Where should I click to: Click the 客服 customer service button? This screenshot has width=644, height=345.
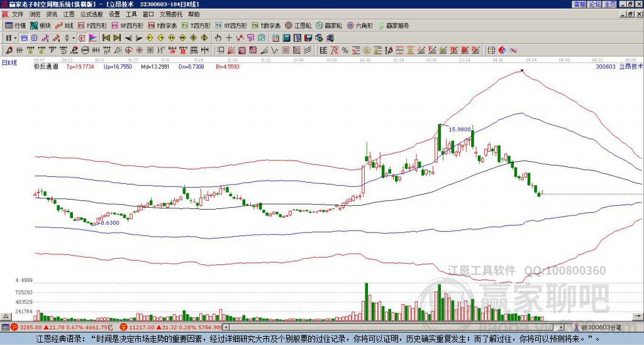tap(580, 4)
